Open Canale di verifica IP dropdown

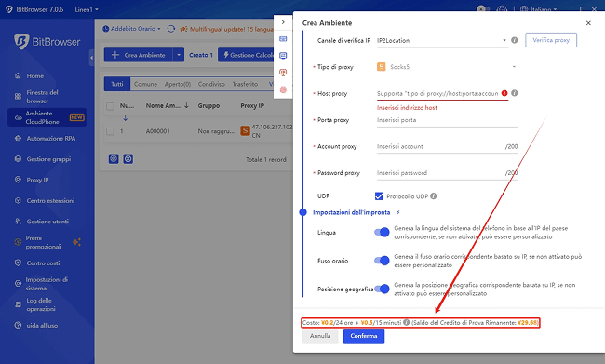point(442,41)
